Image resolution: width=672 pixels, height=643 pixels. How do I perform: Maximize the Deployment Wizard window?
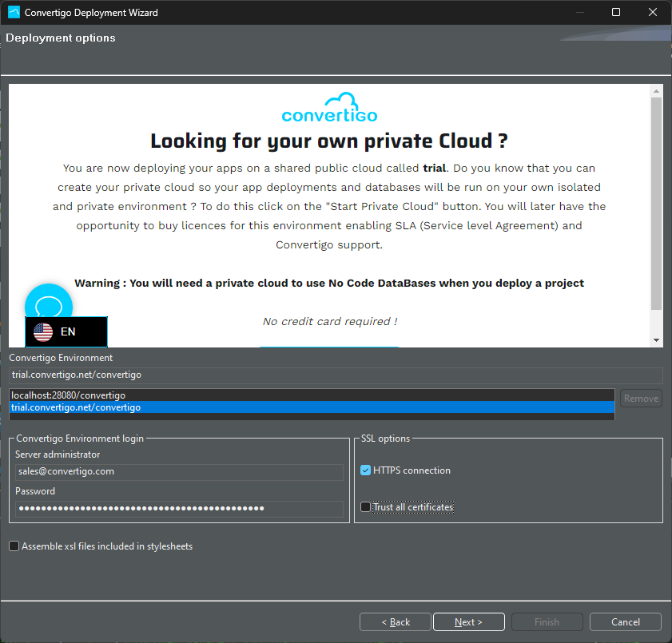pos(615,13)
